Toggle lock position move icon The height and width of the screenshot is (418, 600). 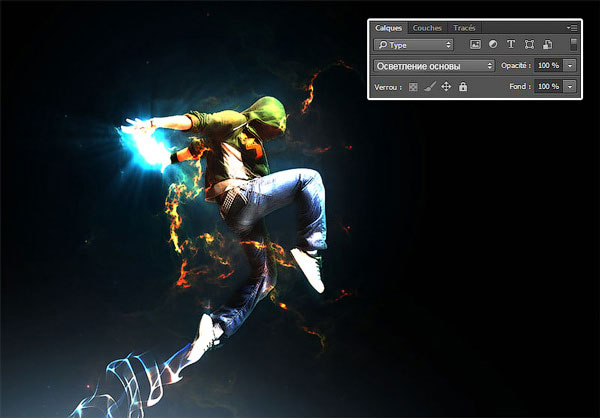point(446,87)
